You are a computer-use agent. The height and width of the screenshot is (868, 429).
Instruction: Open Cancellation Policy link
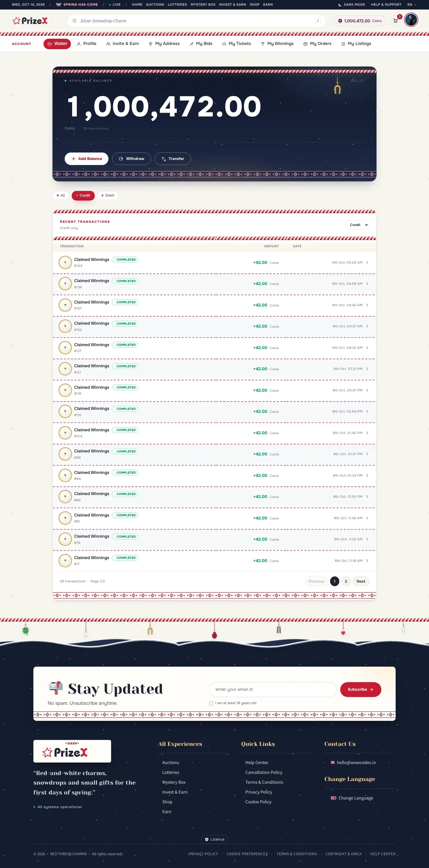click(264, 772)
